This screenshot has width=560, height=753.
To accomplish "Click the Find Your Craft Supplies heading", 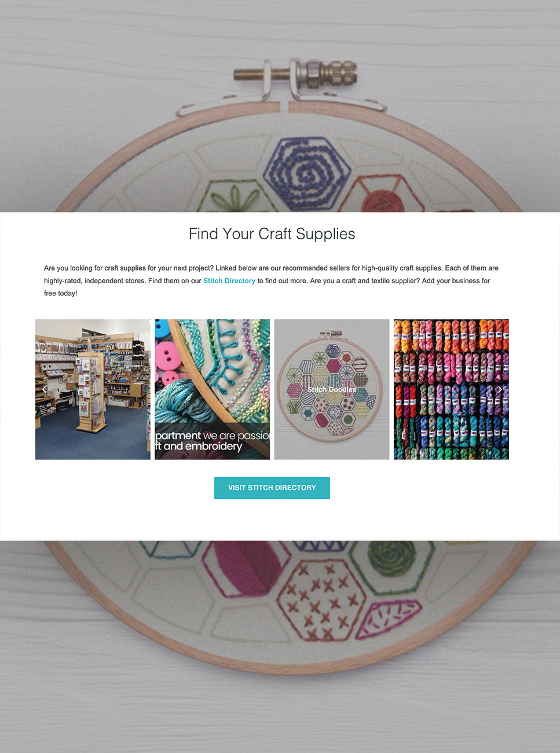I will (272, 234).
